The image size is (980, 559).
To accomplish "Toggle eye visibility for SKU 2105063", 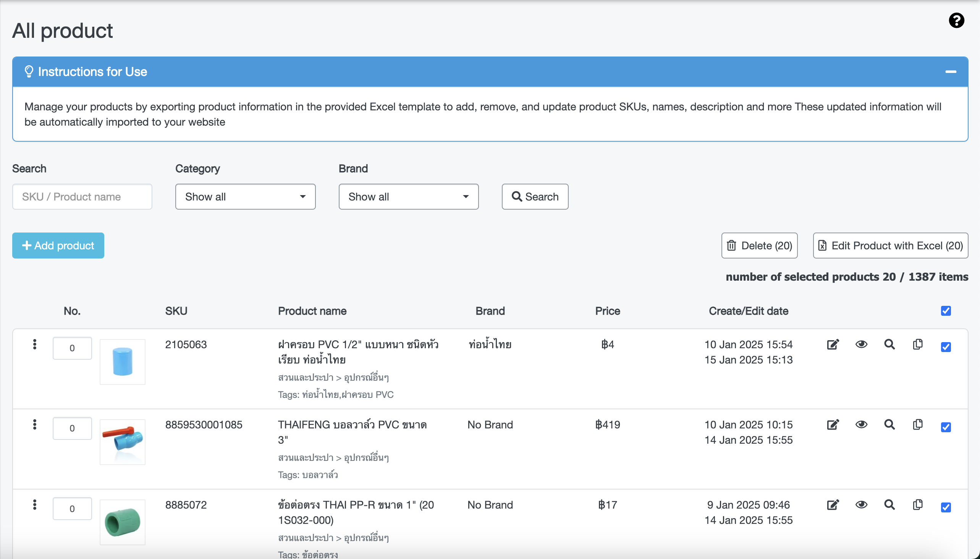I will click(x=861, y=344).
